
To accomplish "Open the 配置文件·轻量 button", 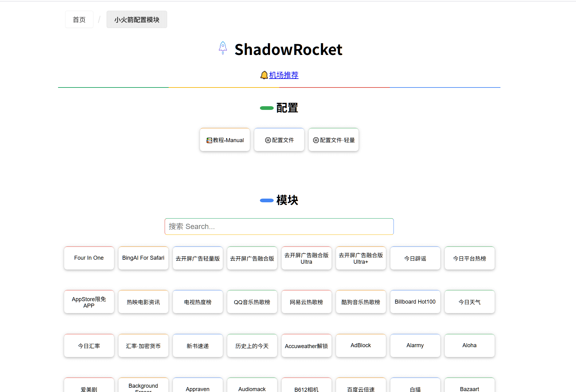I will (x=334, y=140).
